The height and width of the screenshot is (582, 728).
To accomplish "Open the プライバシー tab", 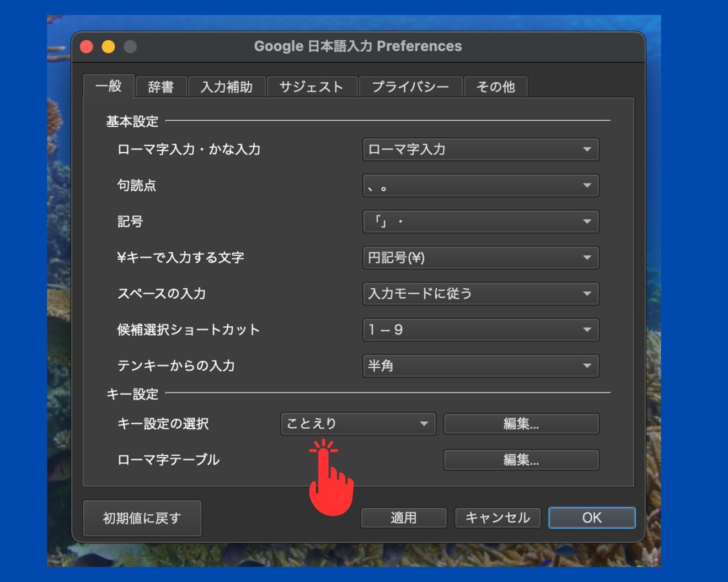I will (410, 87).
